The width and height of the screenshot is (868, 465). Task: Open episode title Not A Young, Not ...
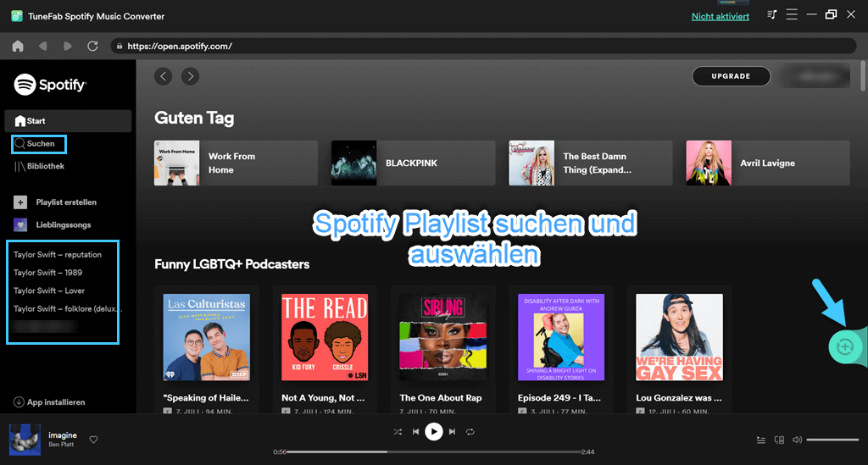[x=323, y=397]
